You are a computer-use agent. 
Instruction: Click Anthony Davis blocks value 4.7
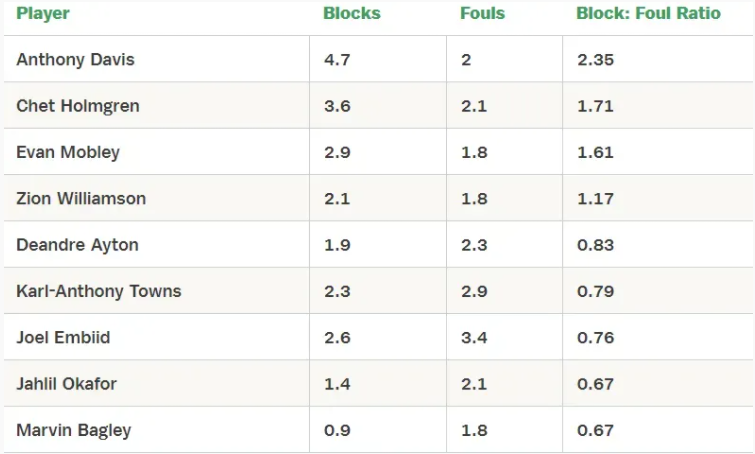337,60
